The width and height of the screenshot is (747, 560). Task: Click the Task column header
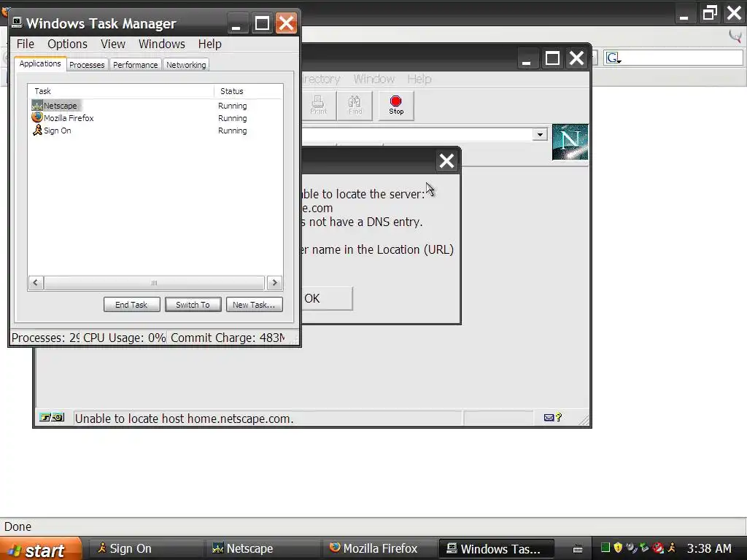(121, 91)
